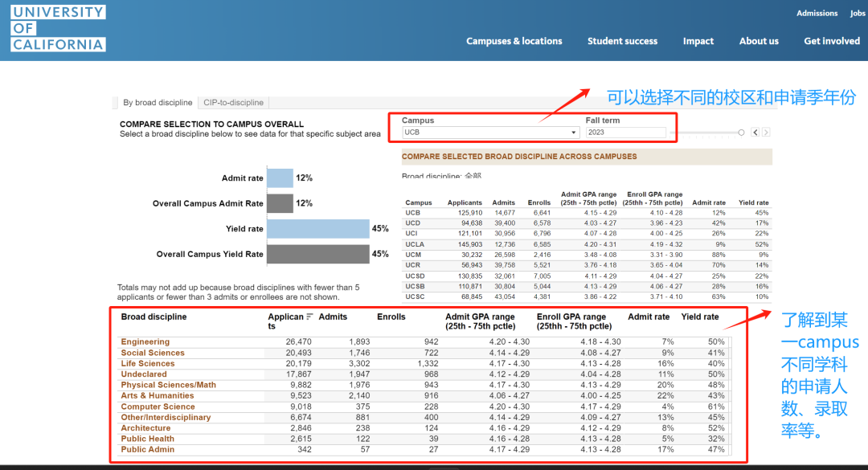
Task: Open the Student success menu
Action: pos(622,41)
